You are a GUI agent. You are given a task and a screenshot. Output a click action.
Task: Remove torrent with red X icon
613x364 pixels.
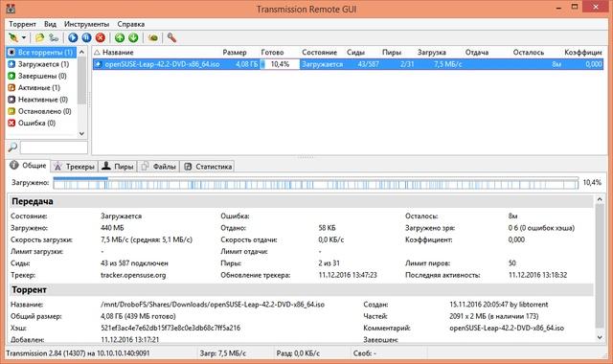coord(101,37)
